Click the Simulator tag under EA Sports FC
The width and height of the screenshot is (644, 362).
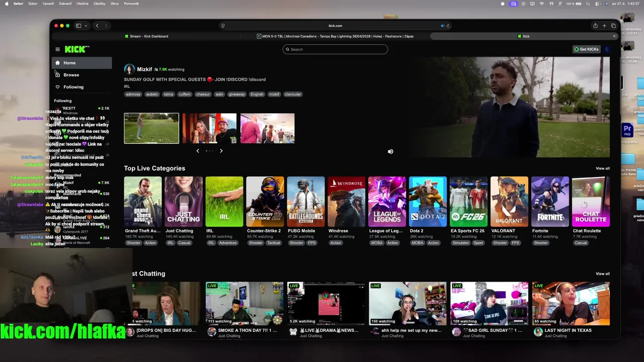tap(460, 243)
